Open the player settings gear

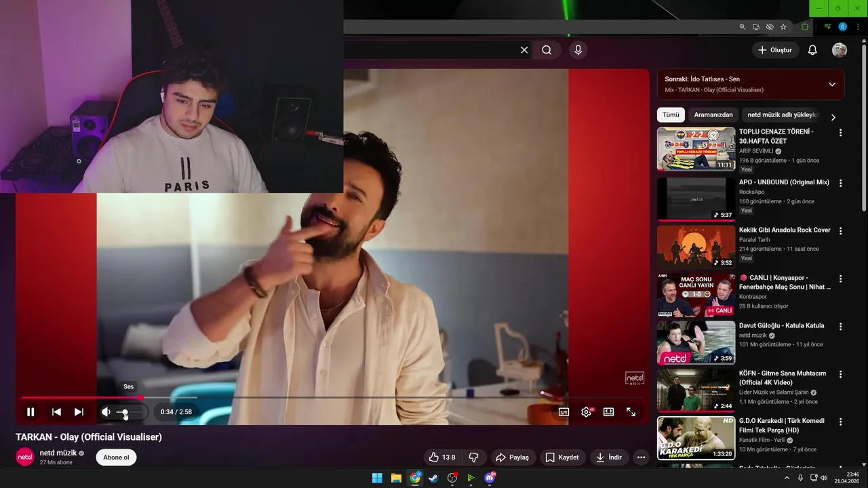(x=587, y=411)
